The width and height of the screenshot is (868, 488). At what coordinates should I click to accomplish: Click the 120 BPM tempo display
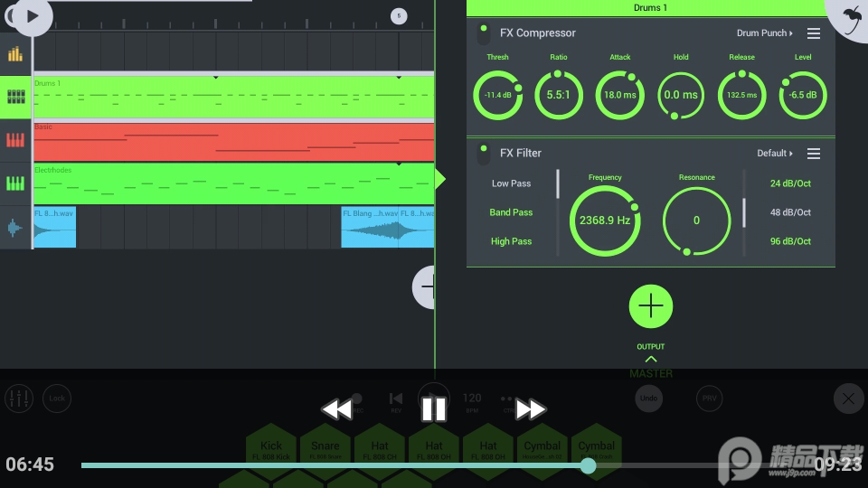coord(472,402)
